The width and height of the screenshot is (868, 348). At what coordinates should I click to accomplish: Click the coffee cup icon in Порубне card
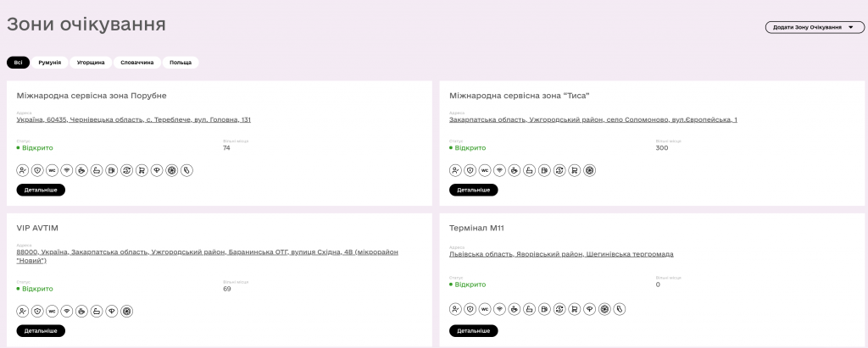82,170
